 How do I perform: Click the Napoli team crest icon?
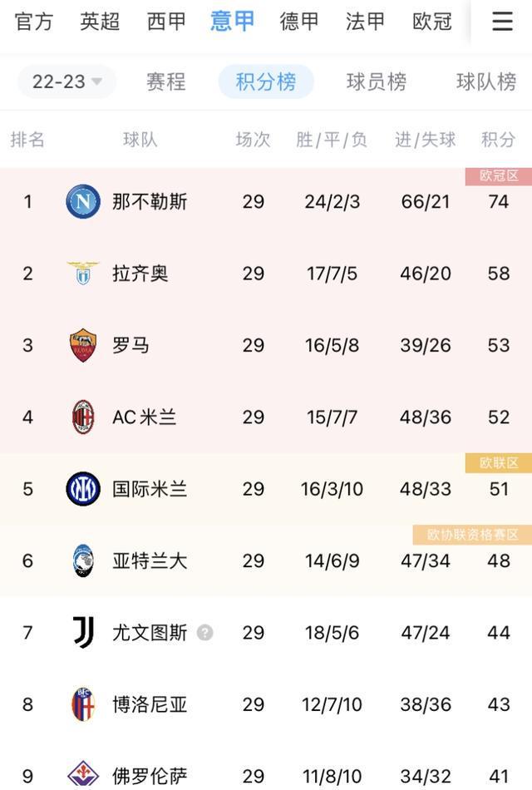(x=81, y=200)
